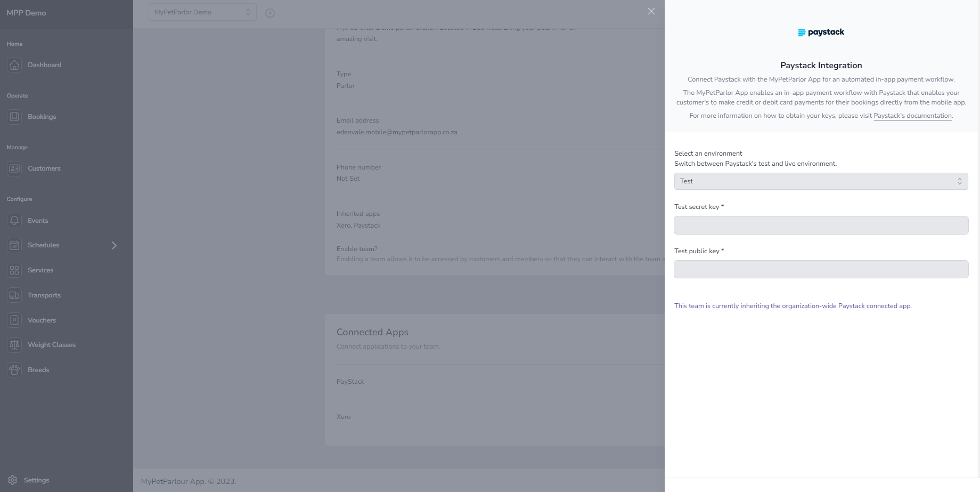Navigate to Bookings in the sidebar menu

pyautogui.click(x=42, y=116)
